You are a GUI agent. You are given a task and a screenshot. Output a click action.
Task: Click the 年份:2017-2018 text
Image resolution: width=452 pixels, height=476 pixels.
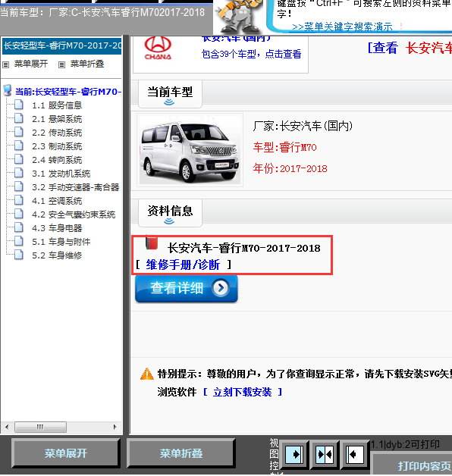(290, 168)
